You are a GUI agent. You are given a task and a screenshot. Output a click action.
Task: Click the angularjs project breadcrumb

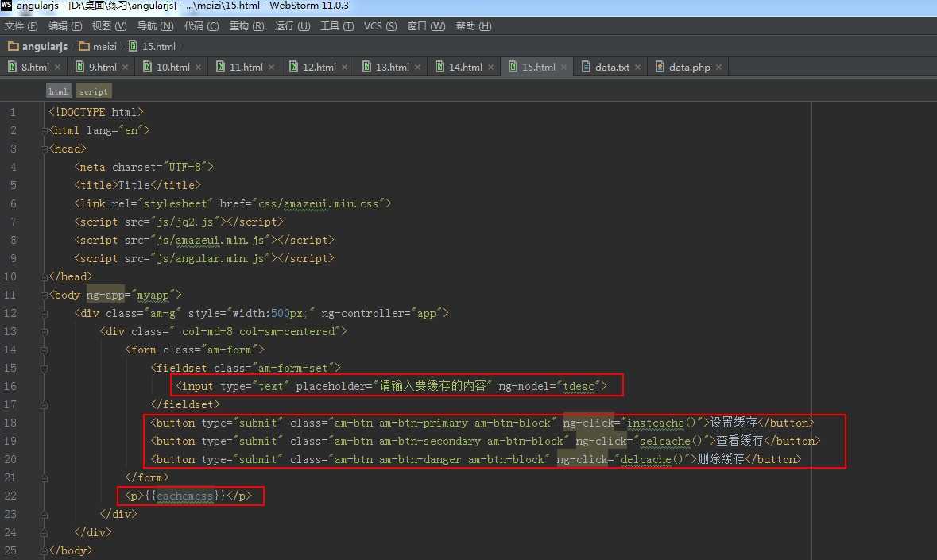tap(37, 47)
